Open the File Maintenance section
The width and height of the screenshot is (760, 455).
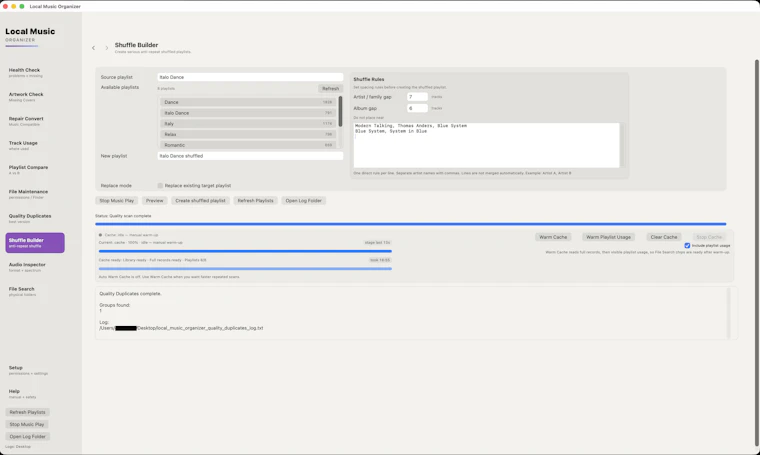tap(35, 194)
